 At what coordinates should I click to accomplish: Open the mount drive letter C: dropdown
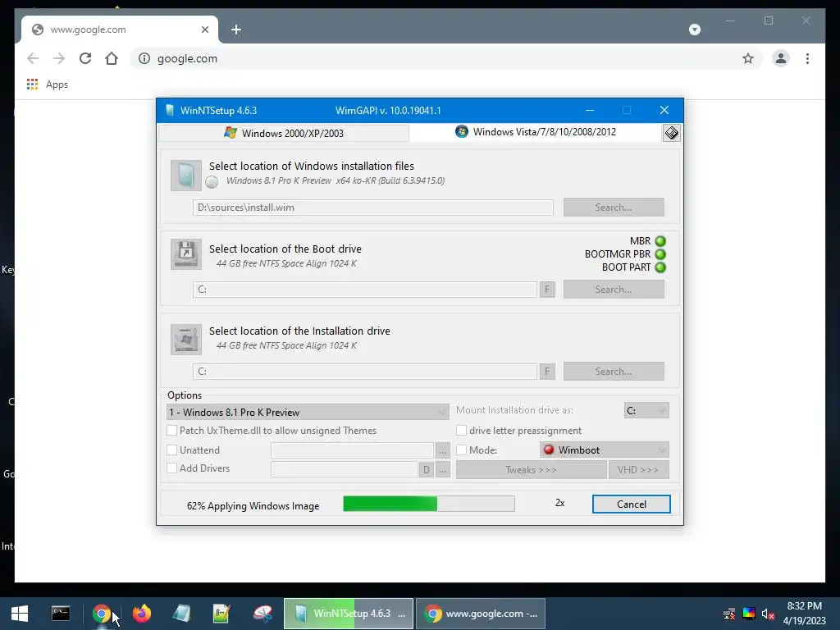(x=646, y=410)
